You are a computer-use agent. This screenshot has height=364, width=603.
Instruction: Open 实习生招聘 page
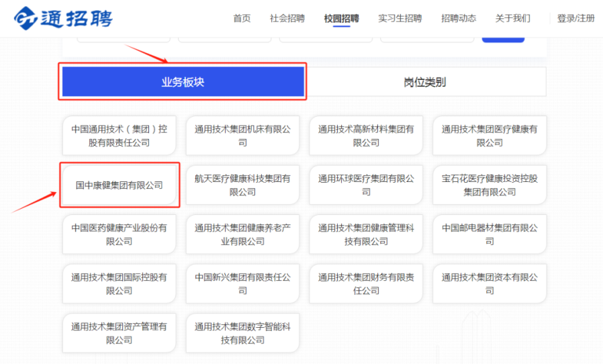pos(400,18)
